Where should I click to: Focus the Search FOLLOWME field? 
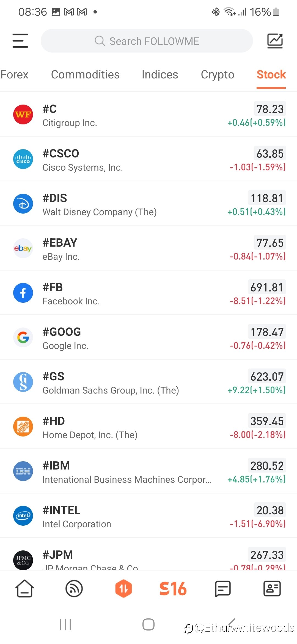point(147,41)
